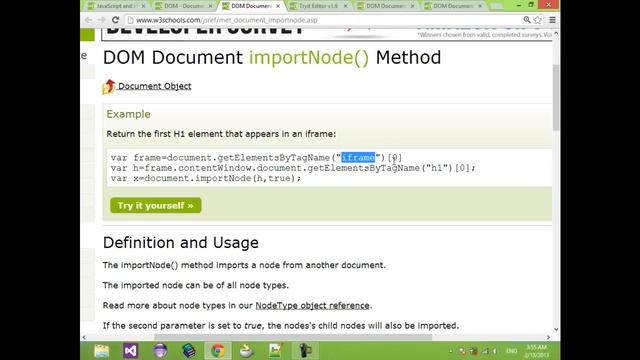Screen dimensions: 640x360
Task: Click the code line 'var x=document.importNode(h,true);'
Action: coord(206,178)
